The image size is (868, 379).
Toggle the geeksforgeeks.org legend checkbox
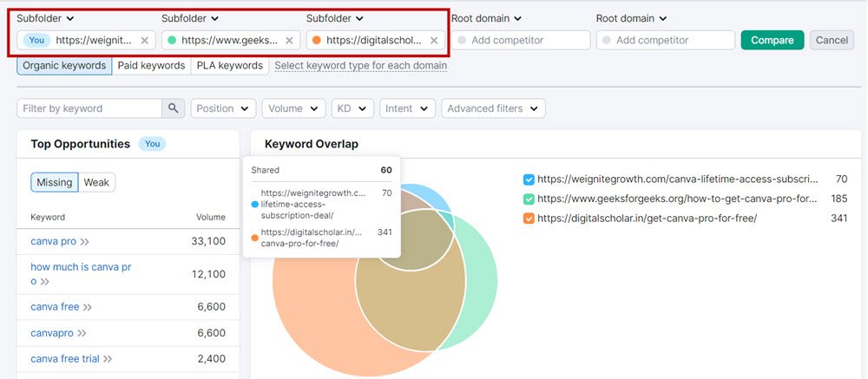pyautogui.click(x=529, y=199)
